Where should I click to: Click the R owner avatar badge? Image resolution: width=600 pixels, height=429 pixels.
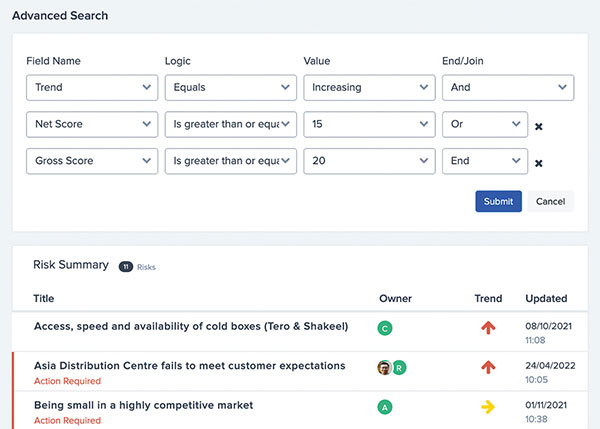pos(399,368)
